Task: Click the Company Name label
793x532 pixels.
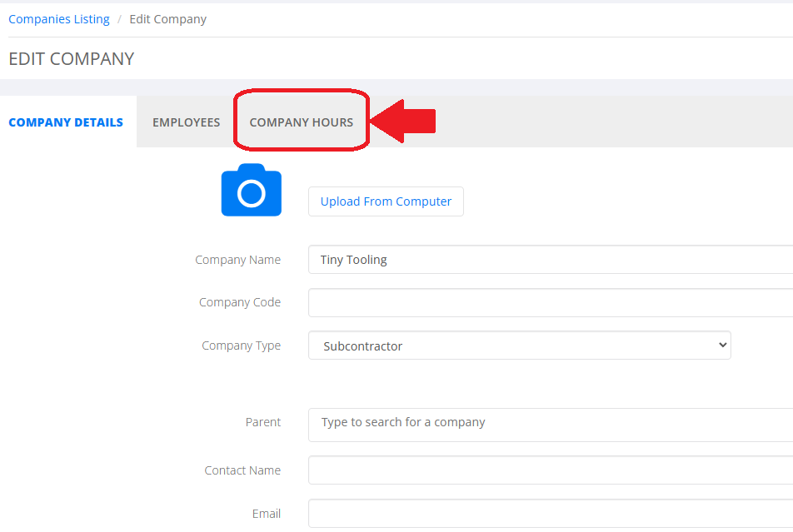Action: tap(237, 260)
